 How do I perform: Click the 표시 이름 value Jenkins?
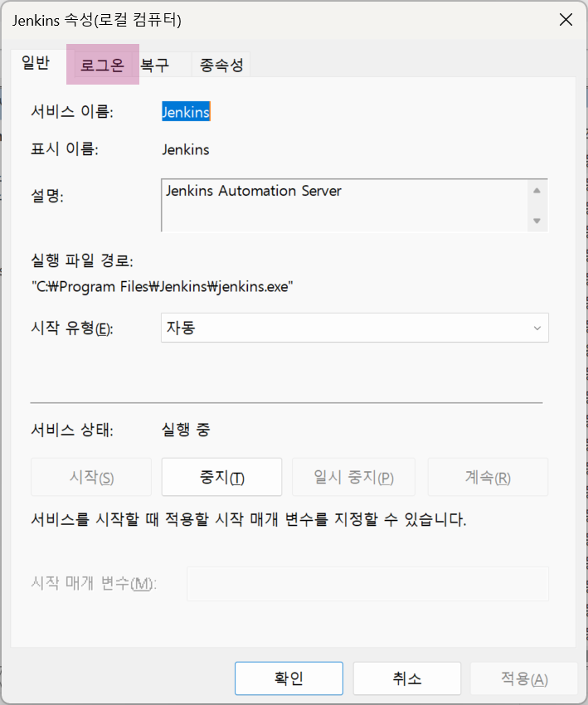pos(186,150)
